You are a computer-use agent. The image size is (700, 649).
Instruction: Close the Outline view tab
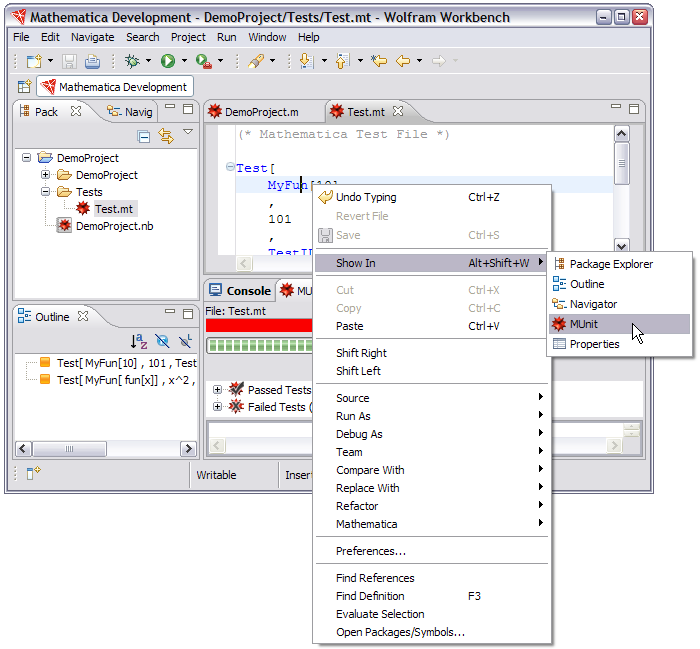point(83,316)
